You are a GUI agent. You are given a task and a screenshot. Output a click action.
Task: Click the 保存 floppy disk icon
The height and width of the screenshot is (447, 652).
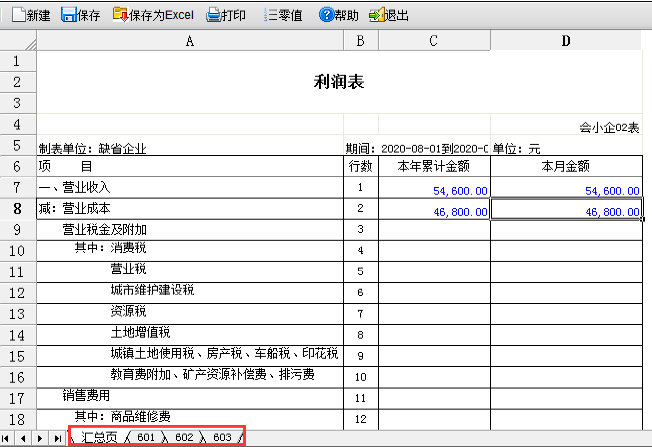tap(68, 15)
